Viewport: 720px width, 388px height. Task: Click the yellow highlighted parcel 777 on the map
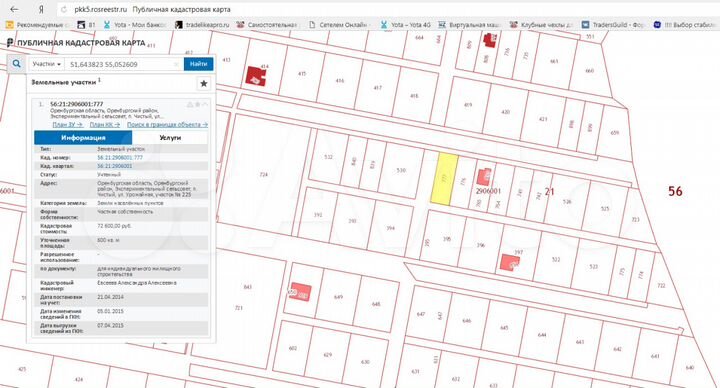(x=444, y=179)
